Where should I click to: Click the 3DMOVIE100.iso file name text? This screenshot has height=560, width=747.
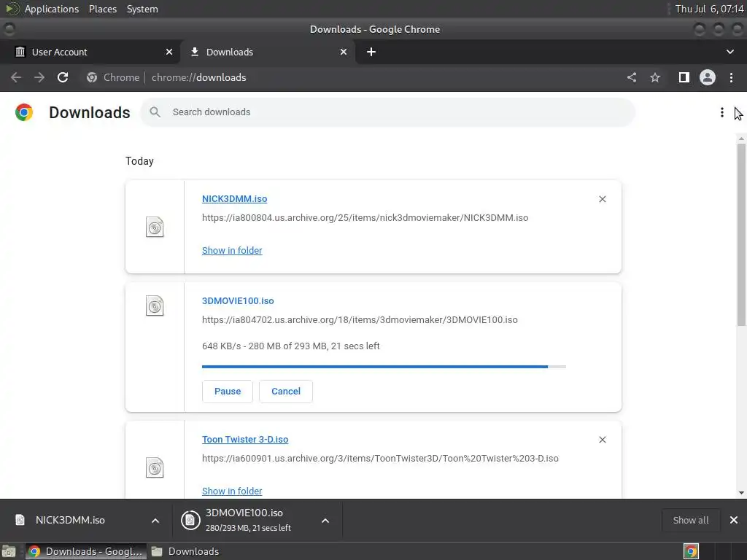(238, 301)
